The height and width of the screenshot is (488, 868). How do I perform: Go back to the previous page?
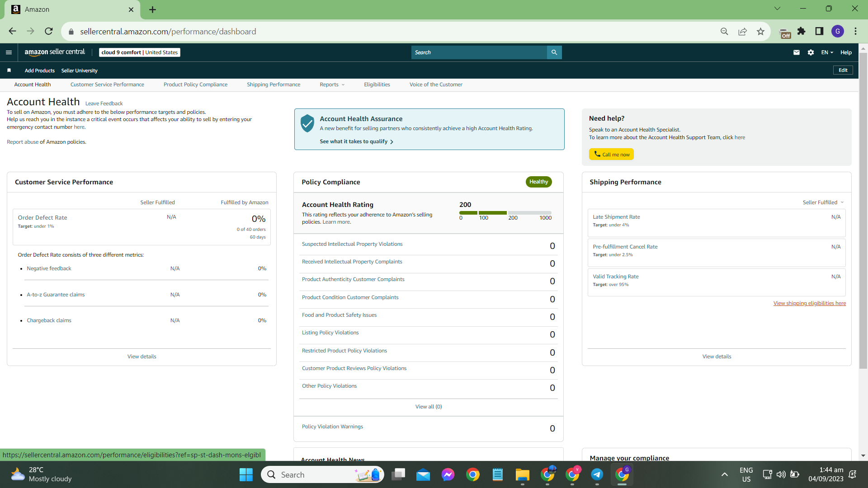point(12,31)
